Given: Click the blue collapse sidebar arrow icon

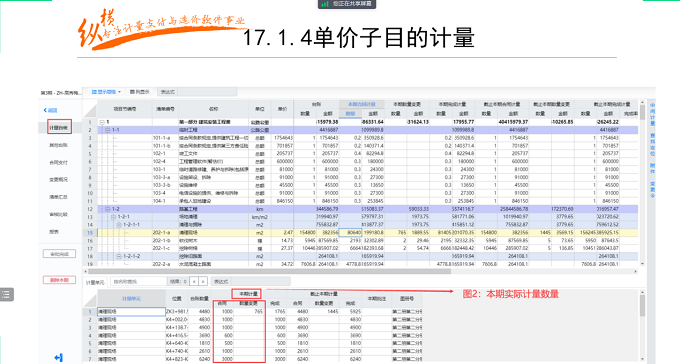Looking at the screenshot, I should [x=59, y=357].
